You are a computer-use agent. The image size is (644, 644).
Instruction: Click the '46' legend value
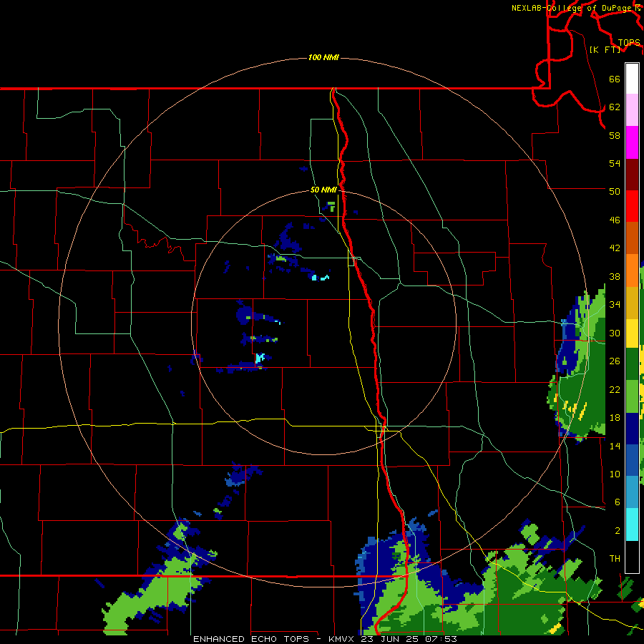click(615, 220)
